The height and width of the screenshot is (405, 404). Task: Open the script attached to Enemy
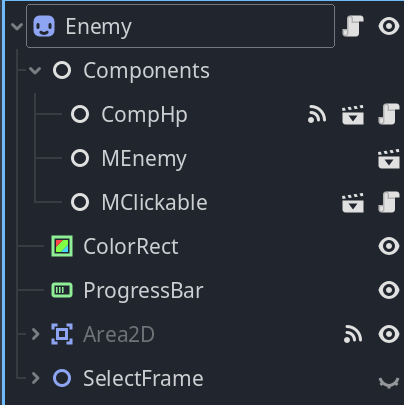tap(353, 26)
